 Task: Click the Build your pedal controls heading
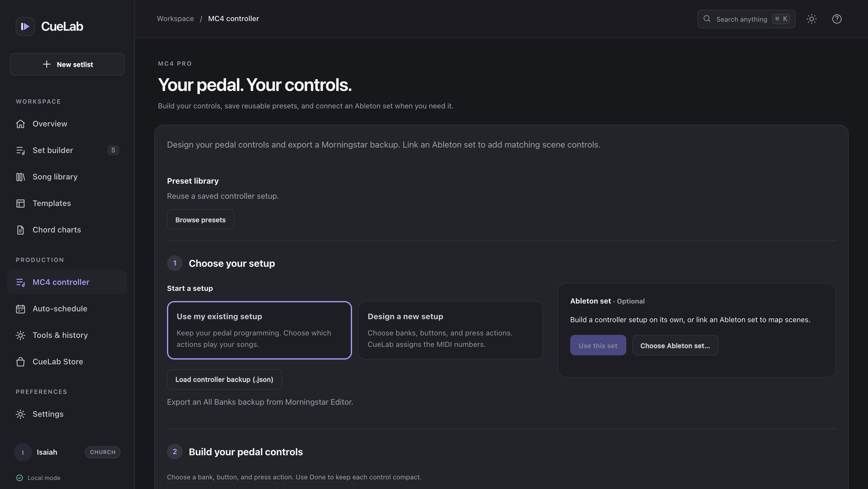click(x=246, y=452)
